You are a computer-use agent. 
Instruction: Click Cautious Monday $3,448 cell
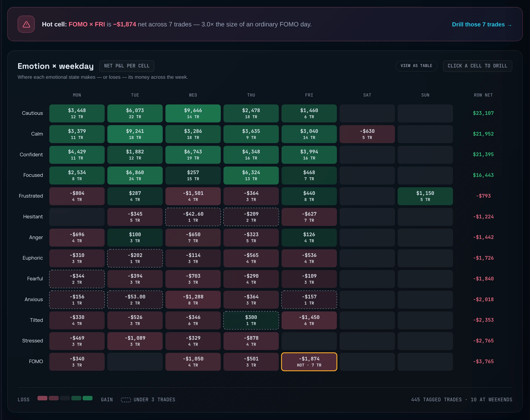point(77,113)
